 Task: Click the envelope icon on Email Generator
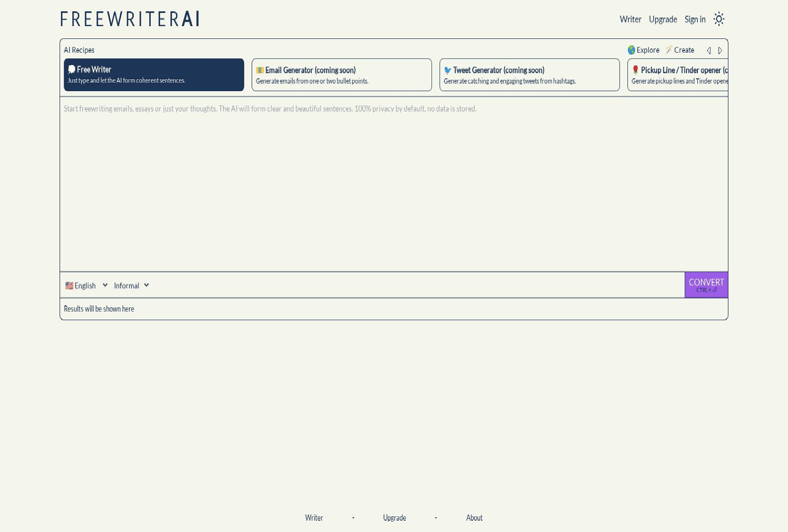260,70
